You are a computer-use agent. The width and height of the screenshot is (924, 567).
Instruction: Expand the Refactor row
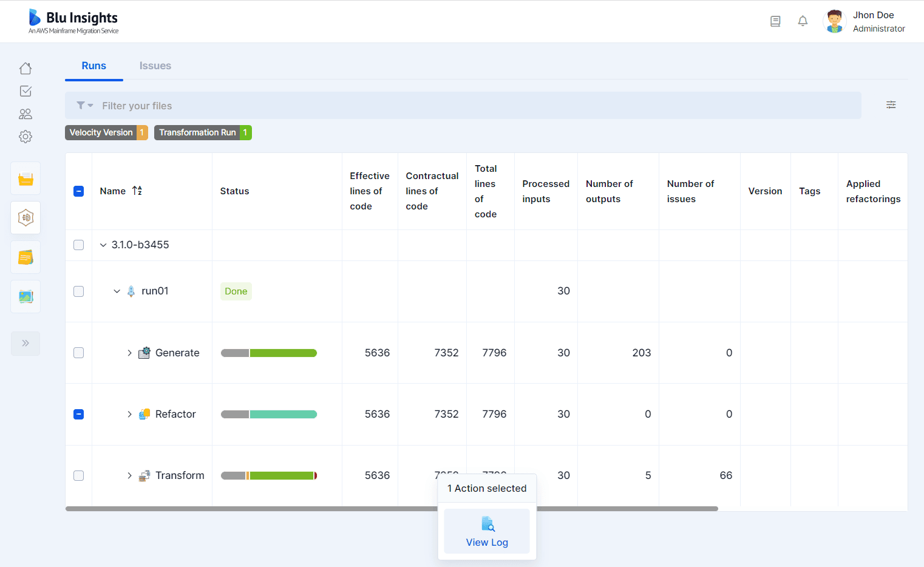coord(129,414)
